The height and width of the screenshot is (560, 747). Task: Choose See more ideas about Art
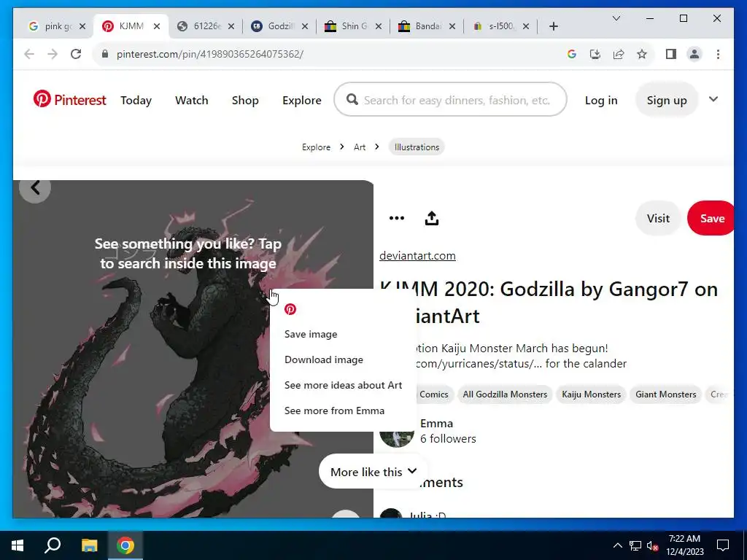coord(343,385)
